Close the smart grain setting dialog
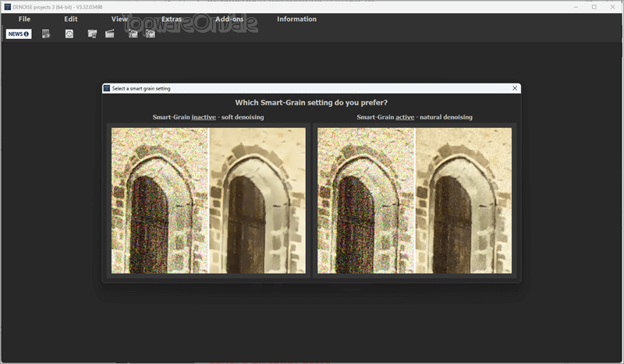This screenshot has height=364, width=624. click(515, 88)
